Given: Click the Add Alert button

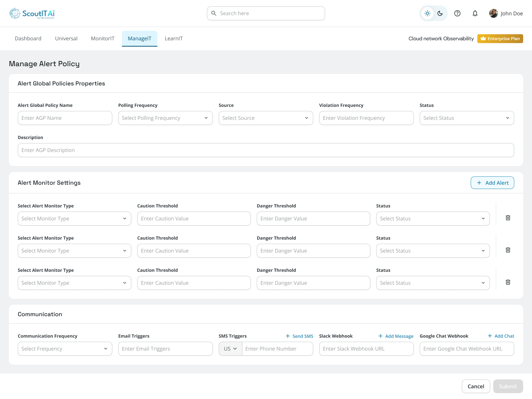Looking at the screenshot, I should click(492, 183).
